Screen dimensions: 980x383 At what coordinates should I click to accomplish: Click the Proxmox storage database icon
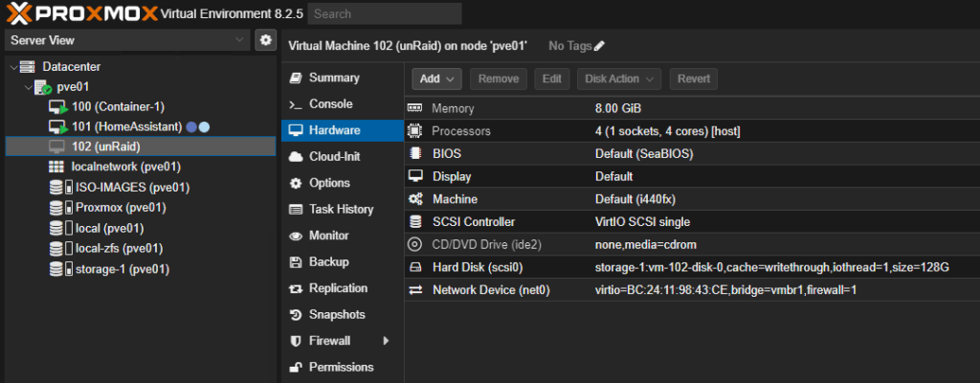coord(60,207)
